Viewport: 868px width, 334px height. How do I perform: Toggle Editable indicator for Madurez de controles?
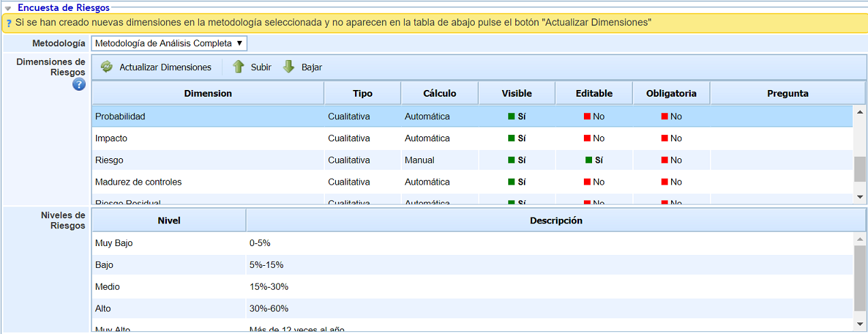pyautogui.click(x=587, y=182)
